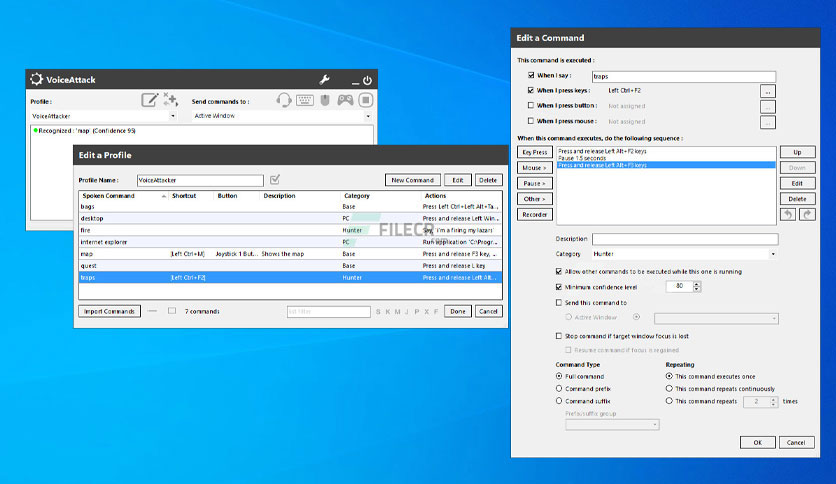Screen dimensions: 836x484
Task: Click the stop commands square icon
Action: 366,100
